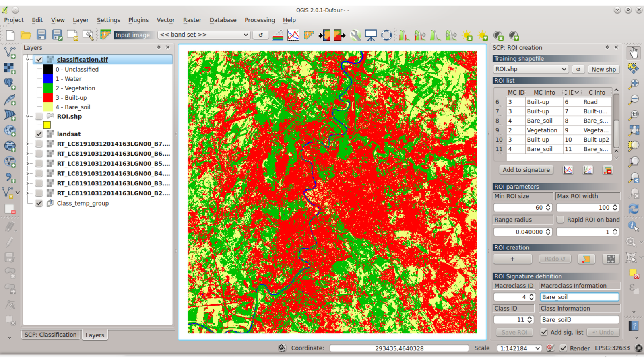Switch to the SCP: Classification tab
The width and height of the screenshot is (644, 362).
[x=50, y=335]
